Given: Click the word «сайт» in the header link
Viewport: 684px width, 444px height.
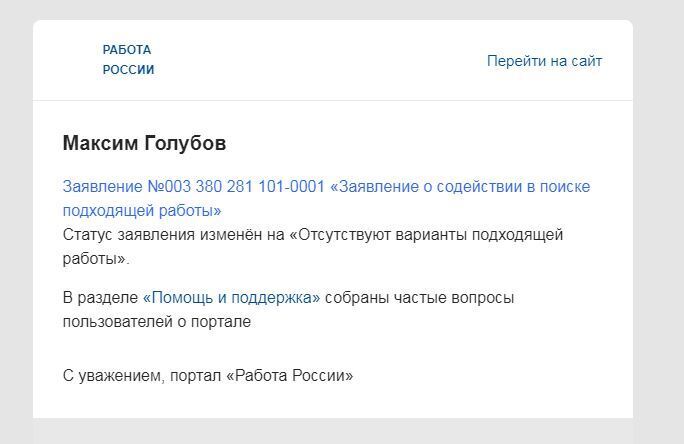Looking at the screenshot, I should point(586,61).
